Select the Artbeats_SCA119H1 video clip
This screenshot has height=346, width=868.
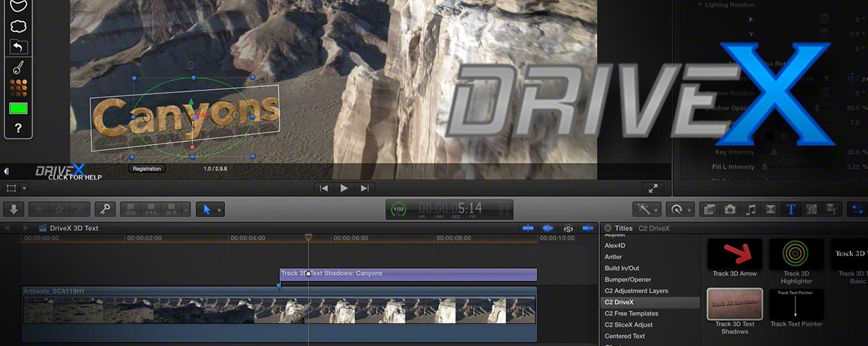point(279,314)
